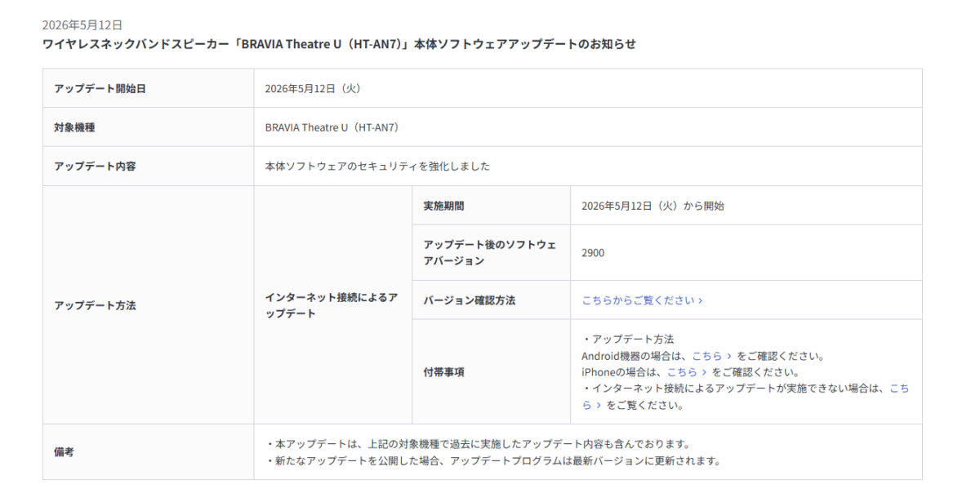Screen dimensions: 980x502
Task: Click the 2026年5月12日（火）から開始 cell
Action: tap(746, 206)
